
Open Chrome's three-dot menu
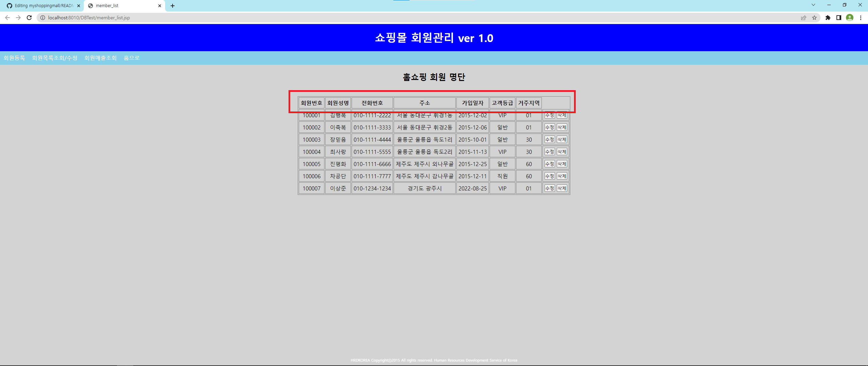(x=862, y=18)
